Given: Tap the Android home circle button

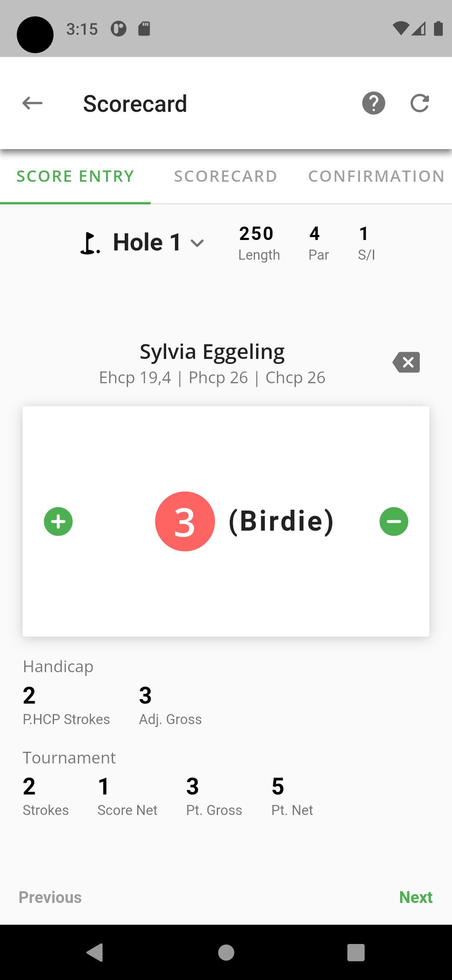Looking at the screenshot, I should 226,952.
